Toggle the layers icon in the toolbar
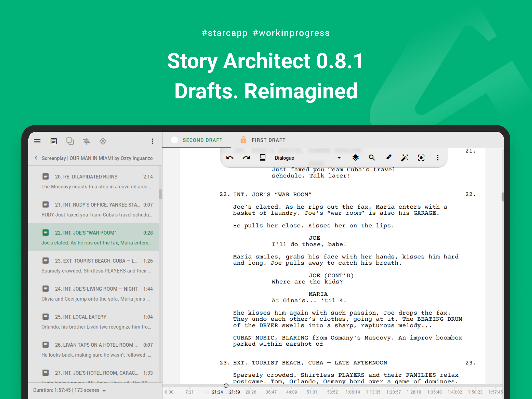This screenshot has width=532, height=399. click(x=355, y=158)
